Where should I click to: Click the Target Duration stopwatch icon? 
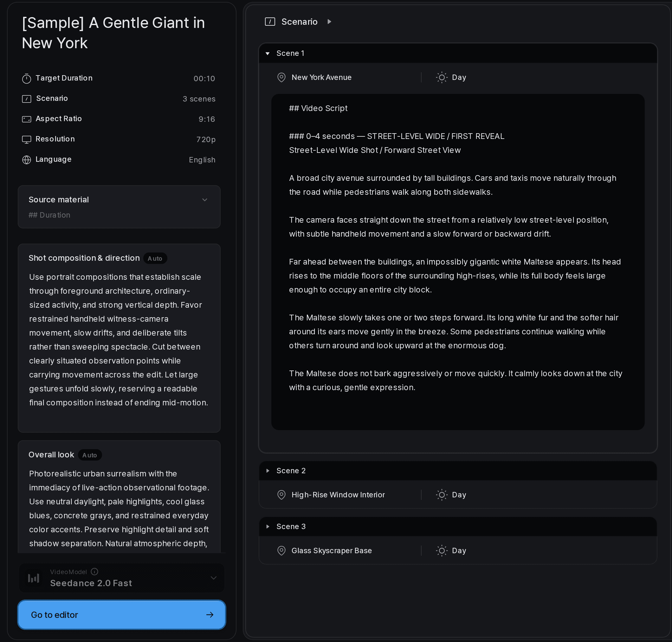click(27, 78)
